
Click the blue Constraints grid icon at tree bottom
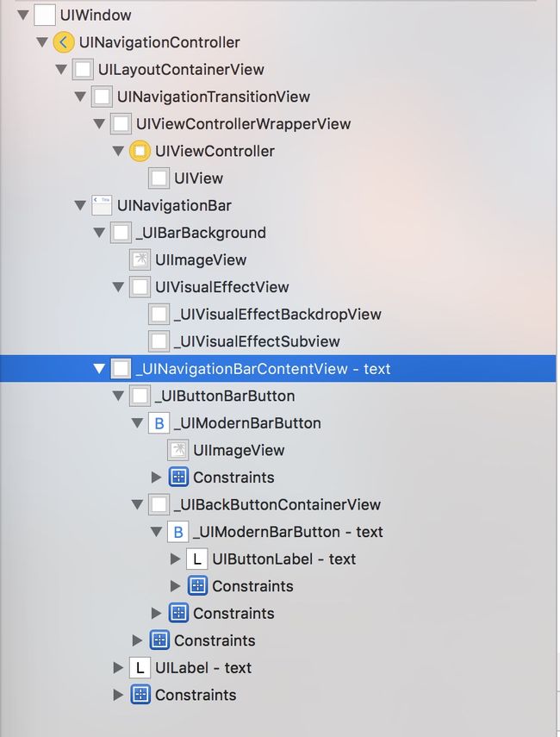(140, 695)
